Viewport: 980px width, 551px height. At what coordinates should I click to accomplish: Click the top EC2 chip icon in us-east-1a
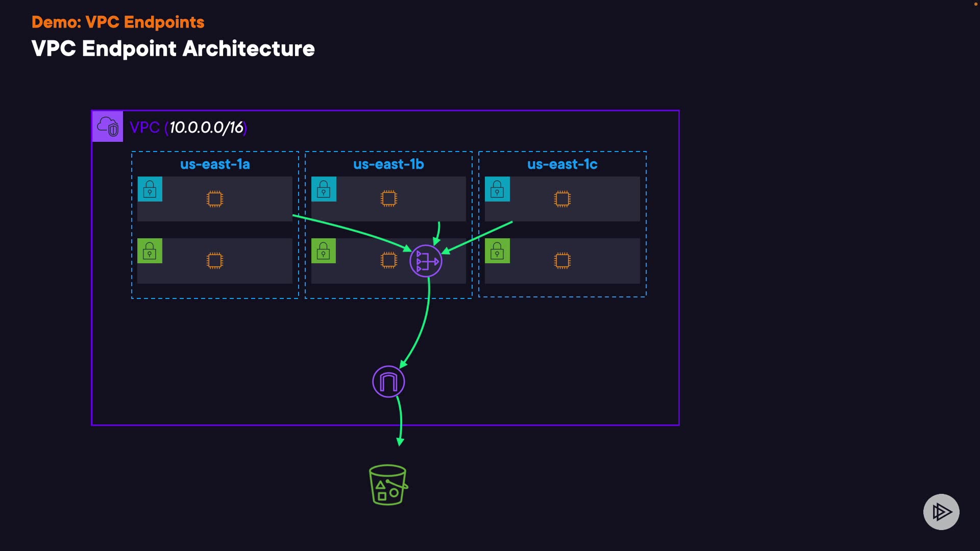pyautogui.click(x=215, y=199)
